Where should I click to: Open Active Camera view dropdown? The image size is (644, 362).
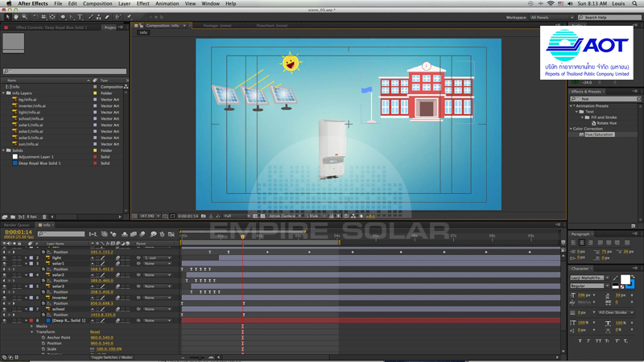coord(284,216)
